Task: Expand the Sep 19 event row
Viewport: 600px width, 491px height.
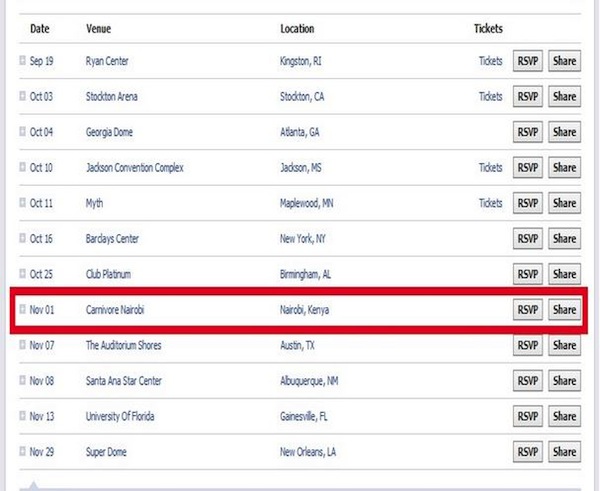Action: pyautogui.click(x=22, y=61)
